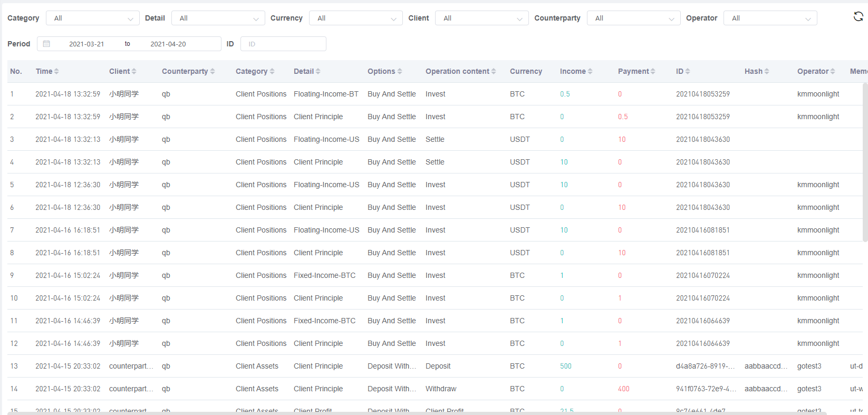868x415 pixels.
Task: Open the Operator filter dropdown
Action: [770, 18]
